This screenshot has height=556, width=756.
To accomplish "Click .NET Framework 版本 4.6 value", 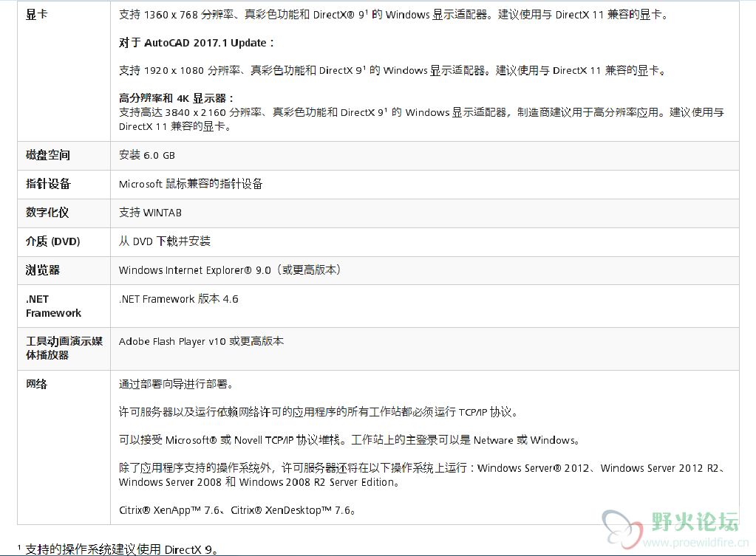I will click(179, 299).
